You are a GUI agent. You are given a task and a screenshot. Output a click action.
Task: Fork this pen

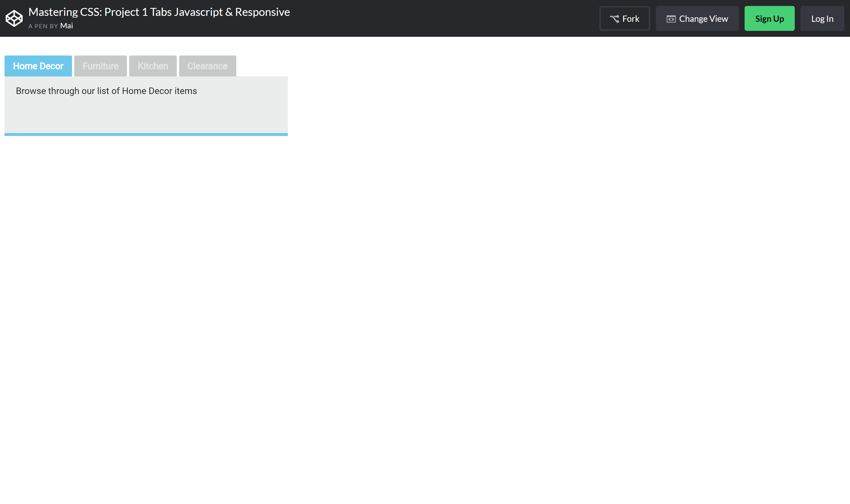click(x=624, y=18)
